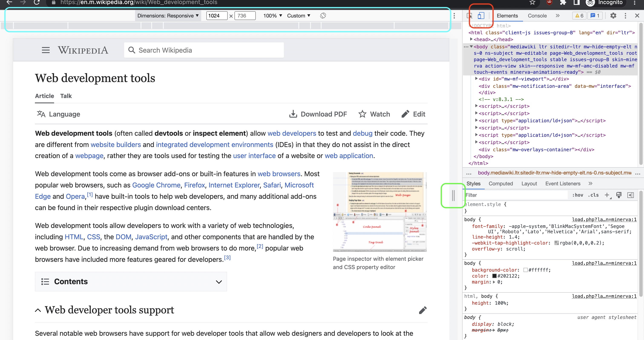Add a new style rule with the plus icon

click(607, 195)
